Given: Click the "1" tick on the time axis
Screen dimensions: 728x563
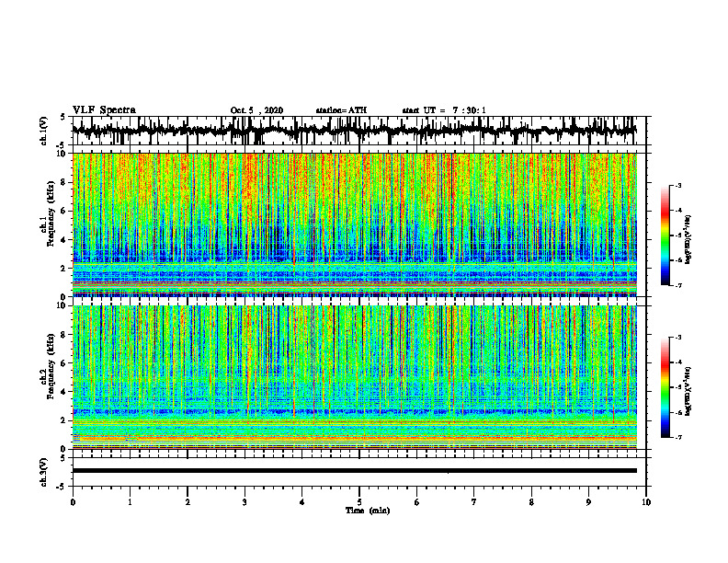Looking at the screenshot, I should [130, 502].
